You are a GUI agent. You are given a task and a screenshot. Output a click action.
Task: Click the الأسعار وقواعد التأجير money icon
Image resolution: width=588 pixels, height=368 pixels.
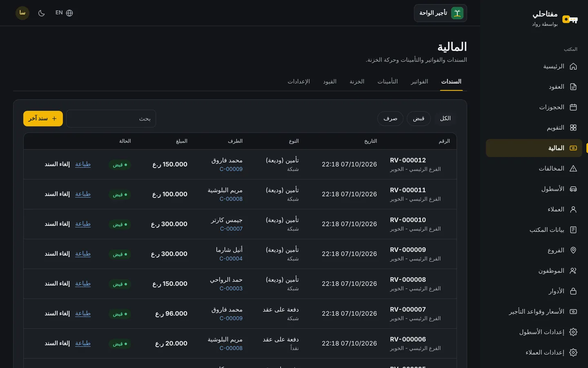573,312
